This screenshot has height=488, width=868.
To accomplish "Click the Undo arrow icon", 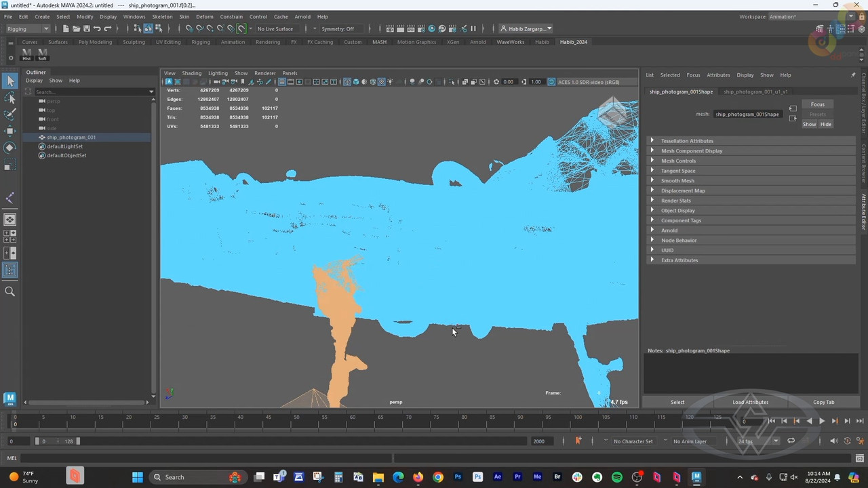I will point(97,28).
